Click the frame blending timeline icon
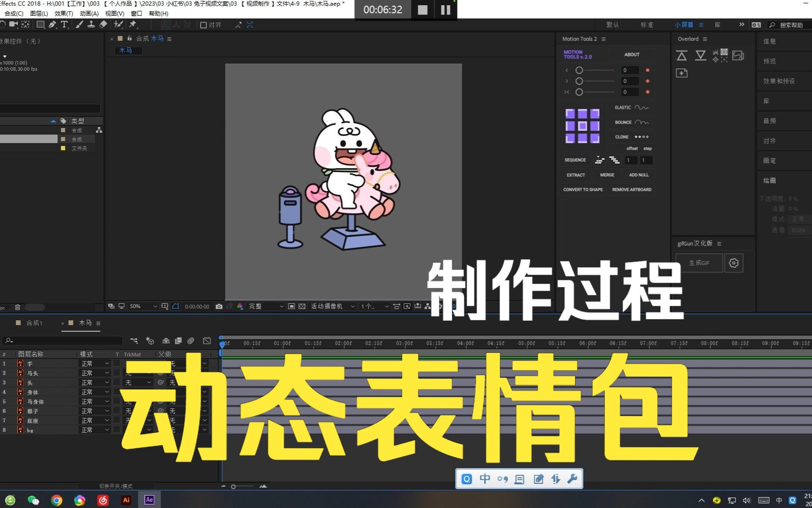 pyautogui.click(x=178, y=341)
